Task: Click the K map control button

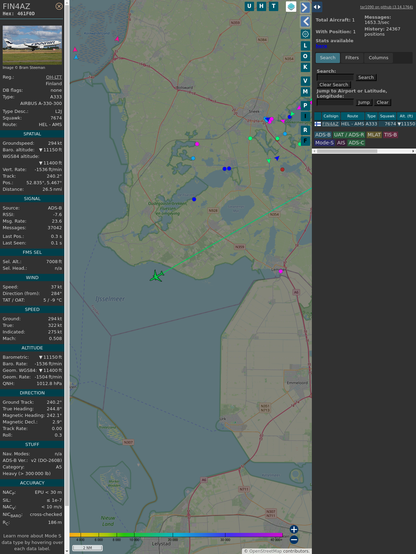Action: [x=305, y=67]
